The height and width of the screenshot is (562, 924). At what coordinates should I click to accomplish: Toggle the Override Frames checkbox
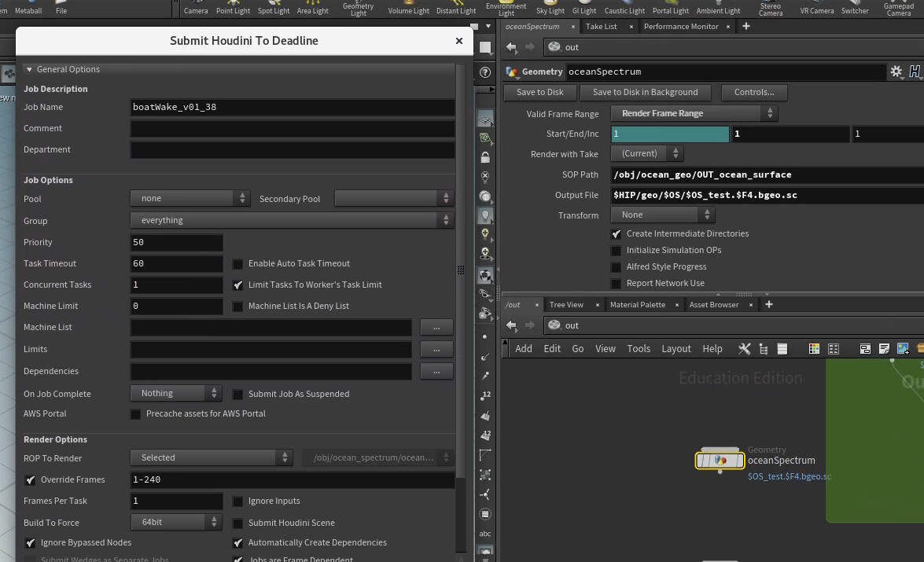pyautogui.click(x=31, y=479)
